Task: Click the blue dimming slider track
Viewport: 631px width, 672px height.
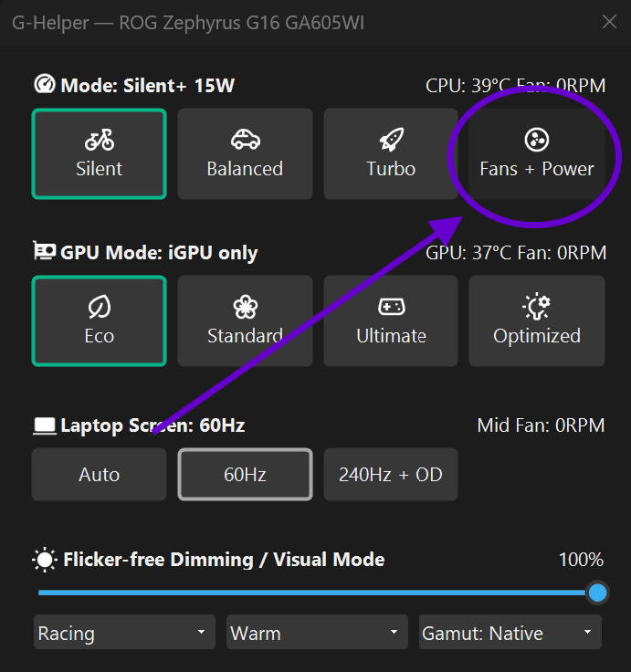Action: coord(312,593)
